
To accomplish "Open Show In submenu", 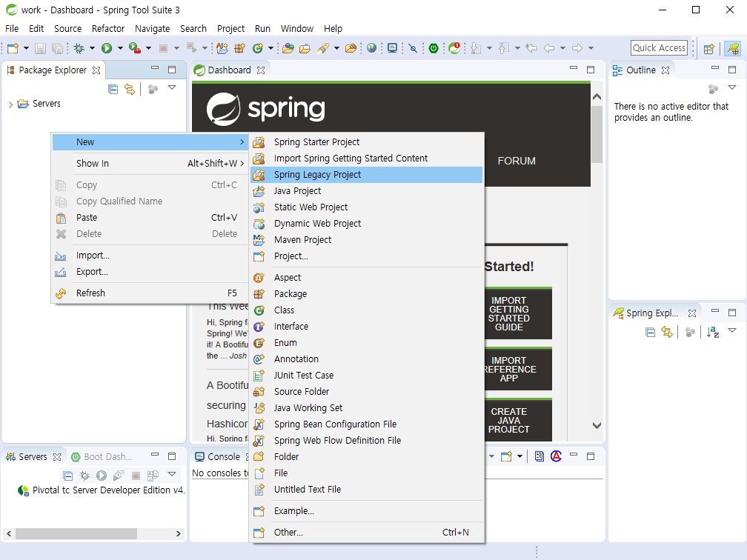I will (x=150, y=163).
